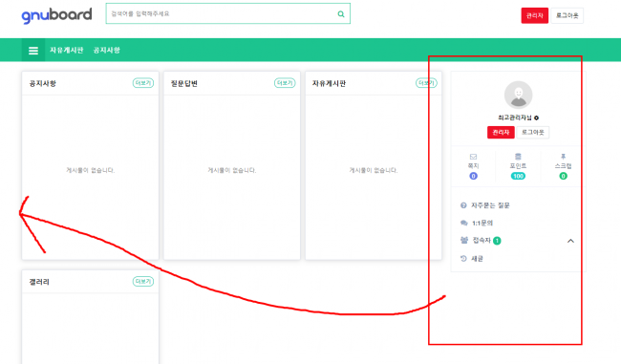
Task: Open the 갤러리 card title
Action: click(39, 282)
